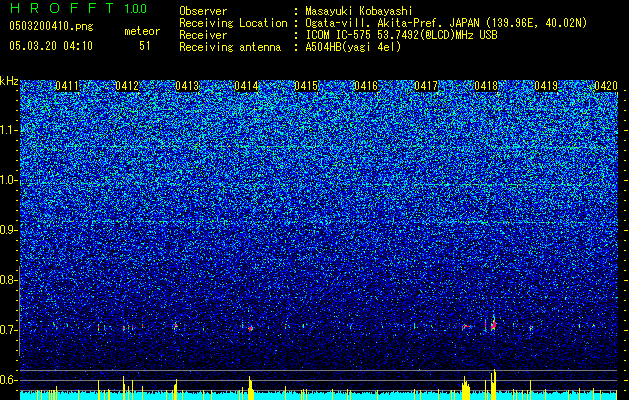Click the 0417 time marker

tap(426, 86)
